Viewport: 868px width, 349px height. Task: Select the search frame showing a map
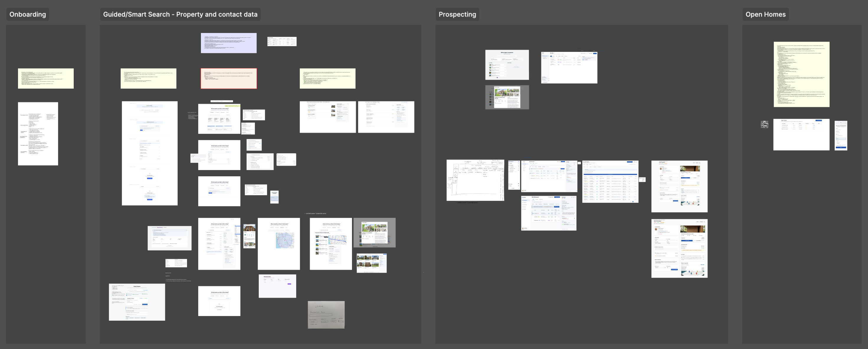click(279, 244)
